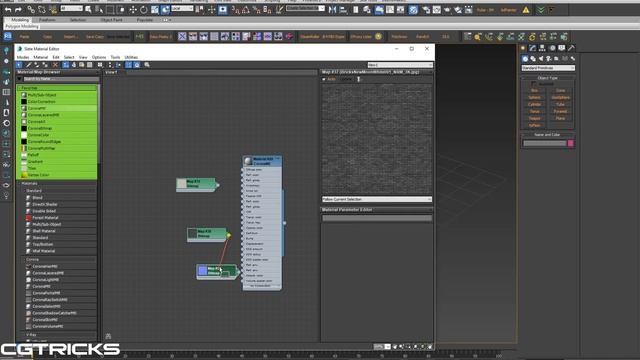Image resolution: width=640 pixels, height=360 pixels.
Task: Collapse the Name and Color rollout
Action: coord(547,135)
